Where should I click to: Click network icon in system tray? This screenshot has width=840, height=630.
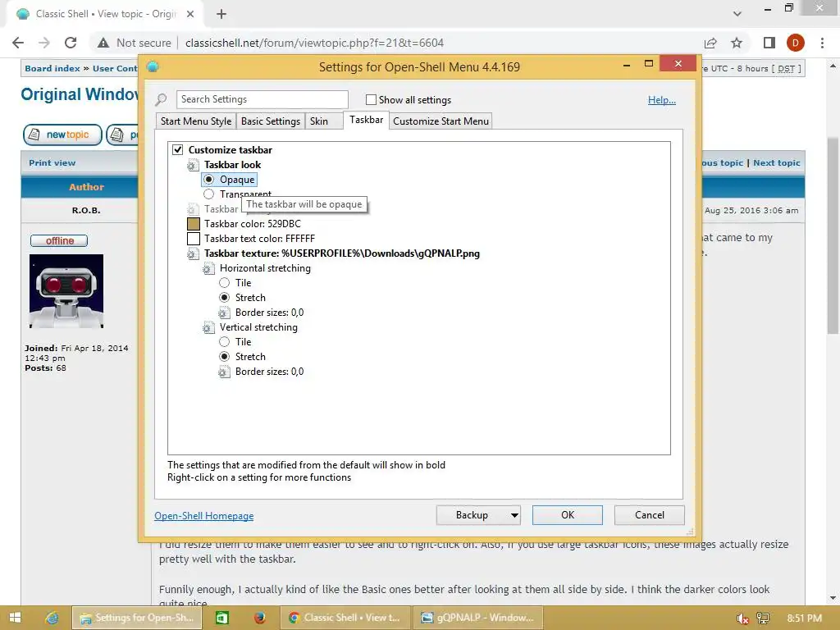tap(763, 619)
